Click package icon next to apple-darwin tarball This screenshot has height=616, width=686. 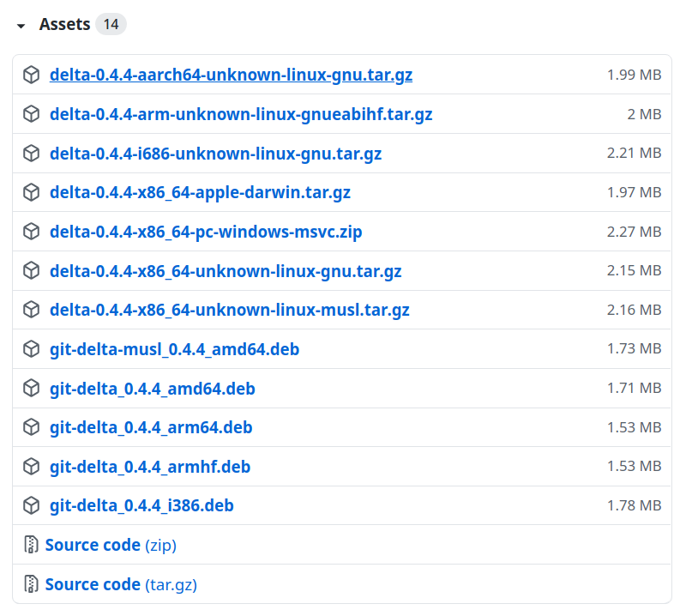tap(32, 193)
